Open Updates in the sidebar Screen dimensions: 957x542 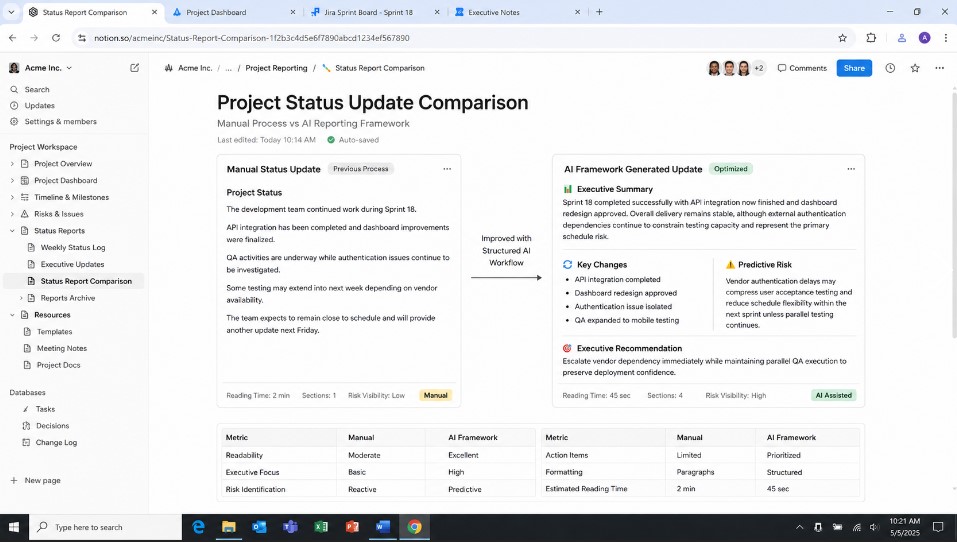(39, 106)
